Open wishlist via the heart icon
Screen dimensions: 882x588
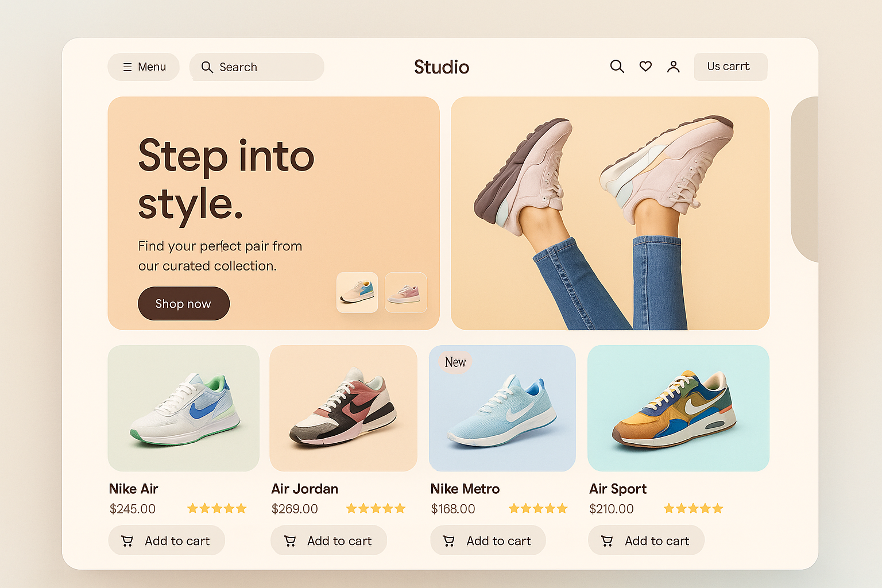pyautogui.click(x=645, y=67)
